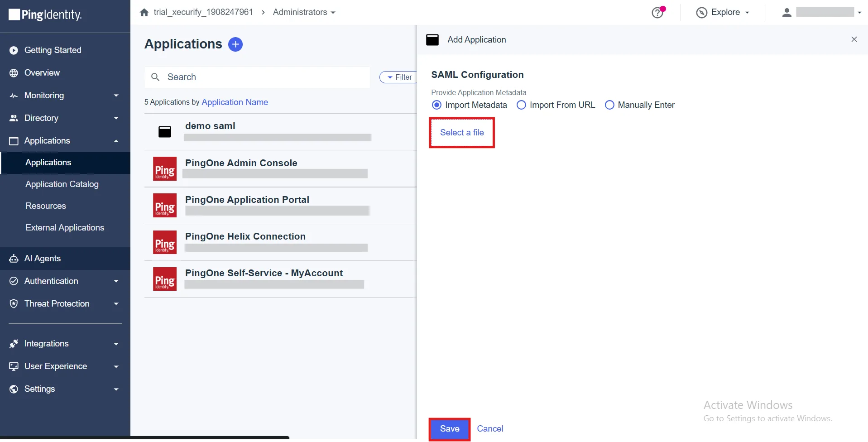Screen dimensions: 868x442
Task: Click the PingOne Helix Connection Ping logo
Action: [x=165, y=242]
